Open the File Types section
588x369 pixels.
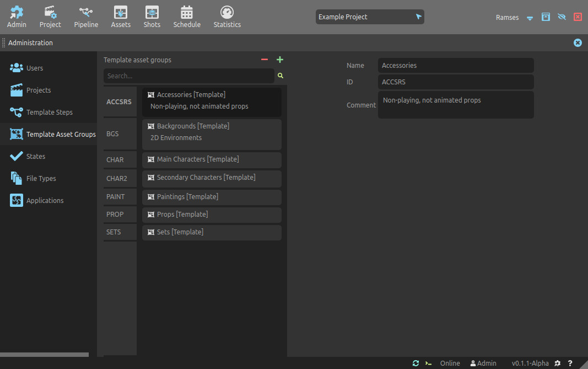point(48,178)
